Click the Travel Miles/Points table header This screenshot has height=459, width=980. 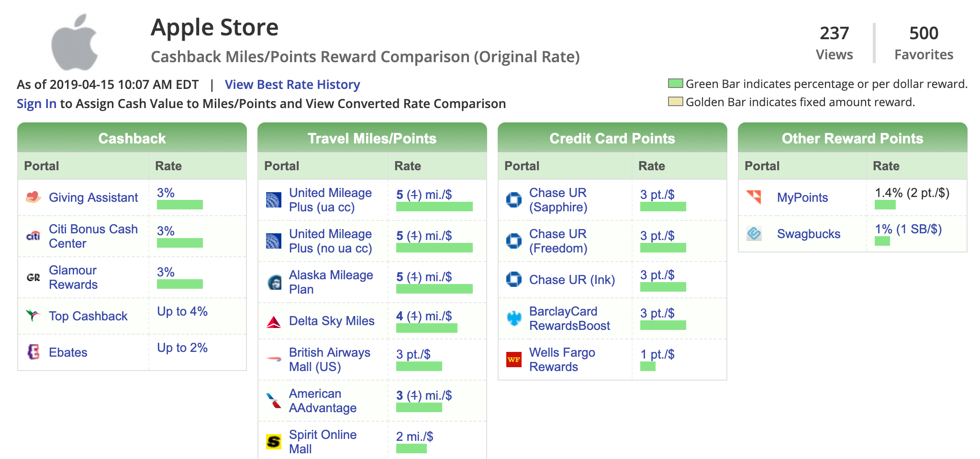372,138
